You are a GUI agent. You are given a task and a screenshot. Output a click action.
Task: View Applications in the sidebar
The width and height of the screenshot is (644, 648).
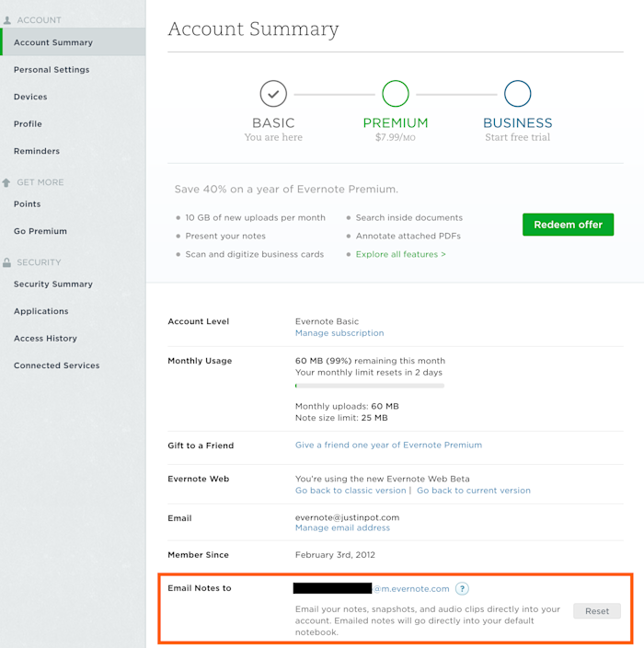(41, 311)
